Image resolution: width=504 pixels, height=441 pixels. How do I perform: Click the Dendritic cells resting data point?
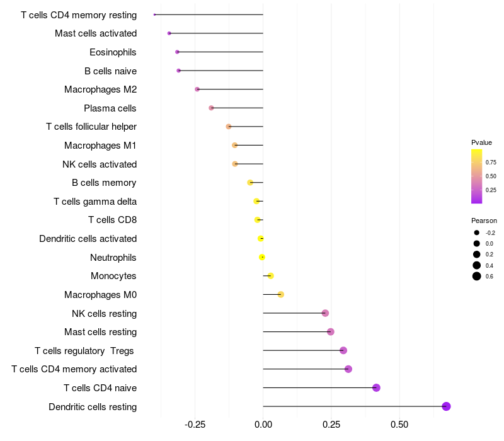coord(446,406)
